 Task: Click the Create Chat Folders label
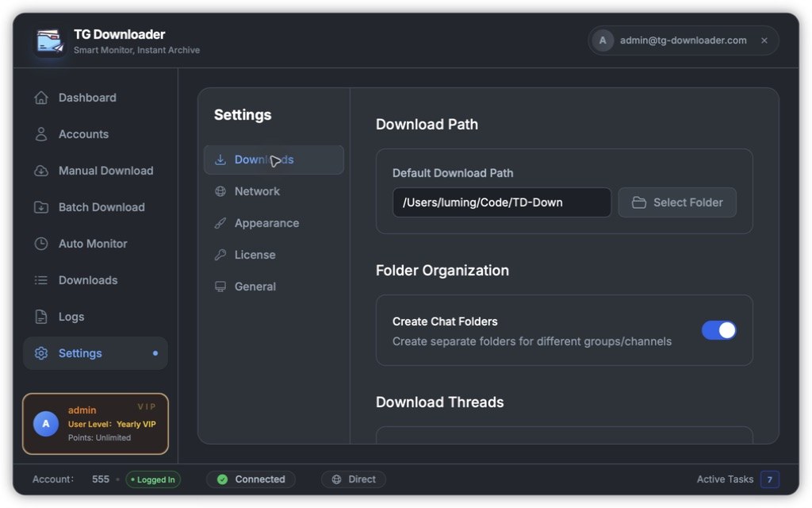click(x=445, y=322)
